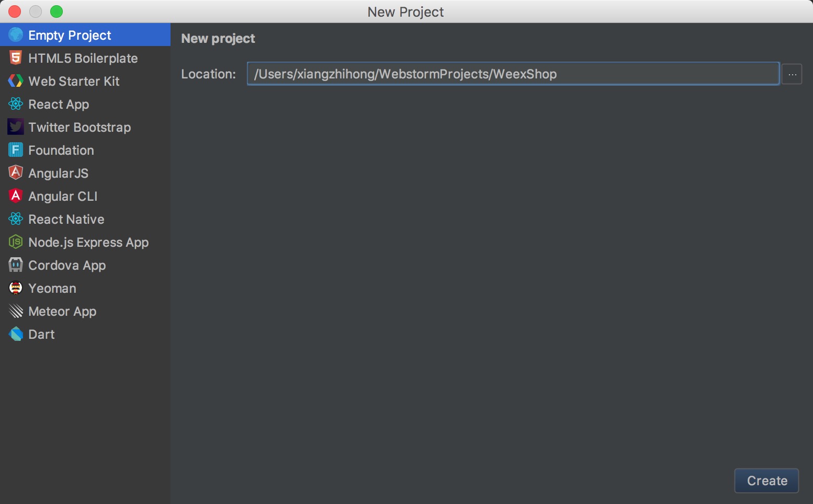Click the Empty Project globe icon
Viewport: 813px width, 504px height.
click(16, 35)
